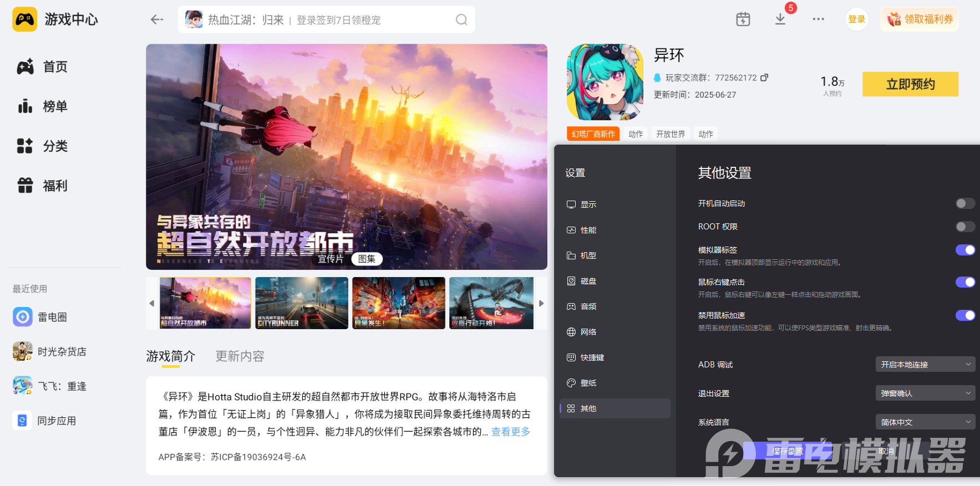Image resolution: width=980 pixels, height=486 pixels.
Task: Click the 异环 game cover icon
Action: (x=605, y=82)
